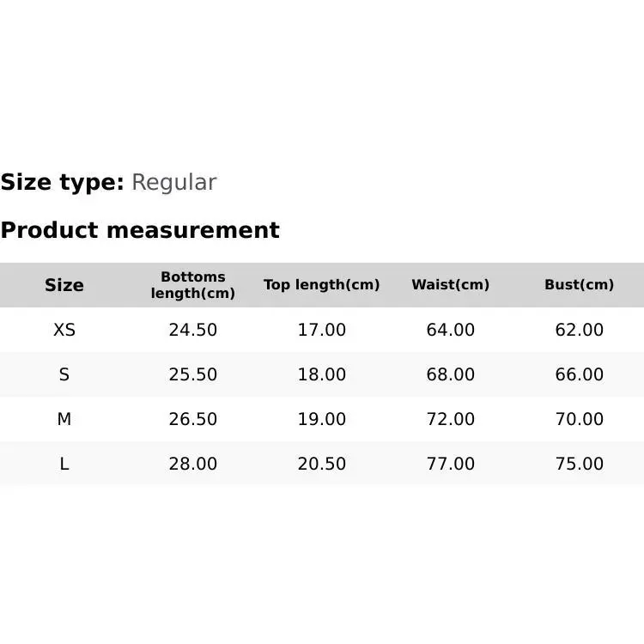Select the 75.00 bust value
Screen dimensions: 644x644
(580, 464)
